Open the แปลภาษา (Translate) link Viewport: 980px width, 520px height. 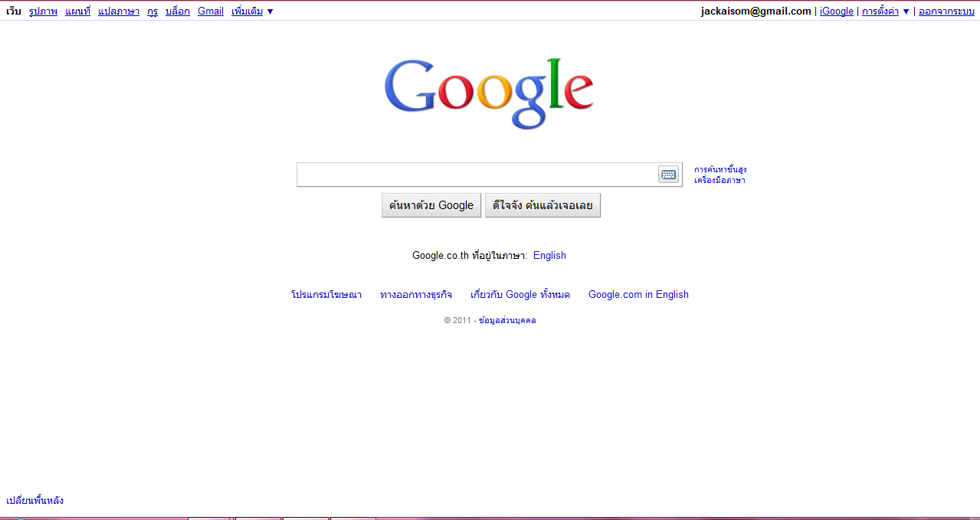[119, 11]
